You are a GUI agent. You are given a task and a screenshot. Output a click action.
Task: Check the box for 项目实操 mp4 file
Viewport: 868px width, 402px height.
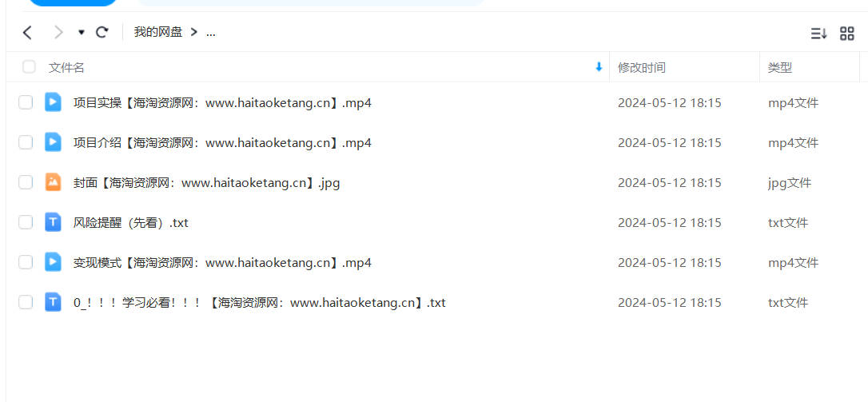point(26,102)
